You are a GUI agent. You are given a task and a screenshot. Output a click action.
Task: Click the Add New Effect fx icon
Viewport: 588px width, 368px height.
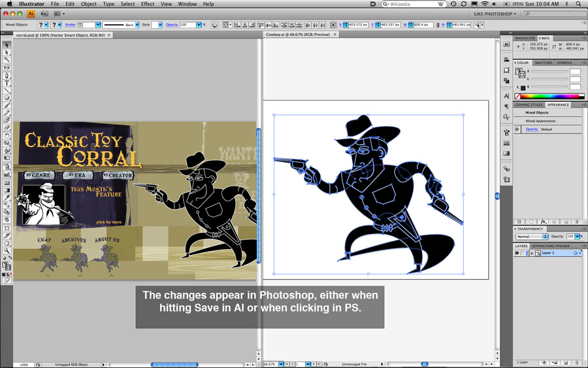(543, 222)
